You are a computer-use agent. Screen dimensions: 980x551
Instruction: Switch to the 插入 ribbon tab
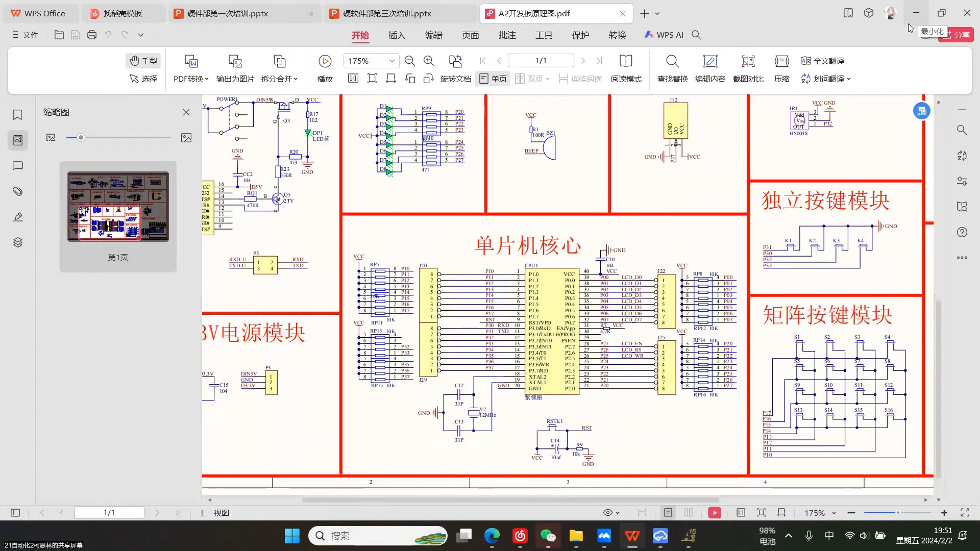pos(397,35)
